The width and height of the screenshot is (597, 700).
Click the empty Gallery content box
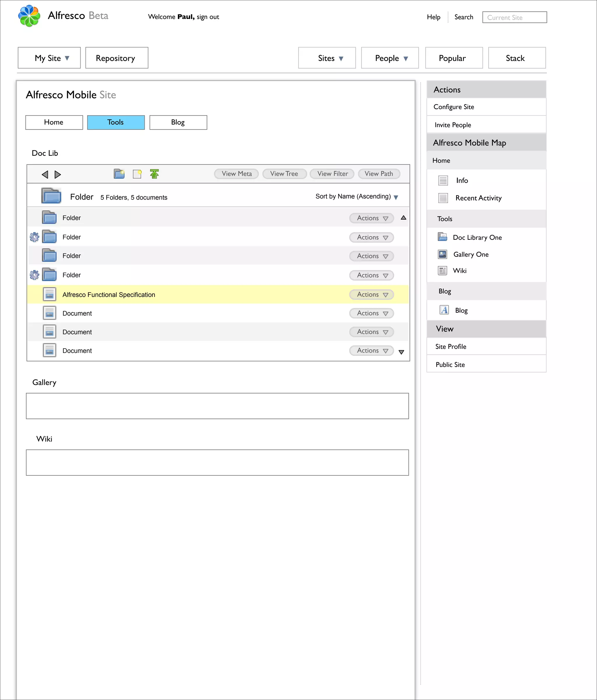point(217,406)
